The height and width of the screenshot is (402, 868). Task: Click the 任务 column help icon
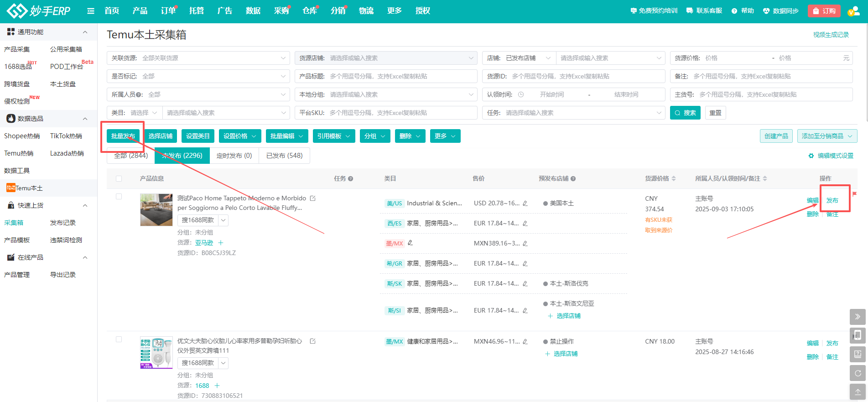pos(350,179)
